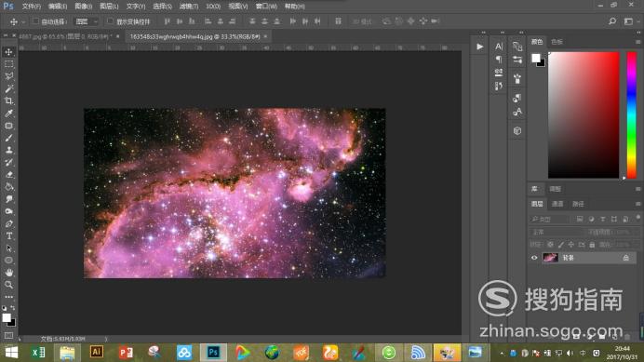Image resolution: width=644 pixels, height=362 pixels.
Task: Click the swap foreground/background colors arrow
Action: [13, 307]
